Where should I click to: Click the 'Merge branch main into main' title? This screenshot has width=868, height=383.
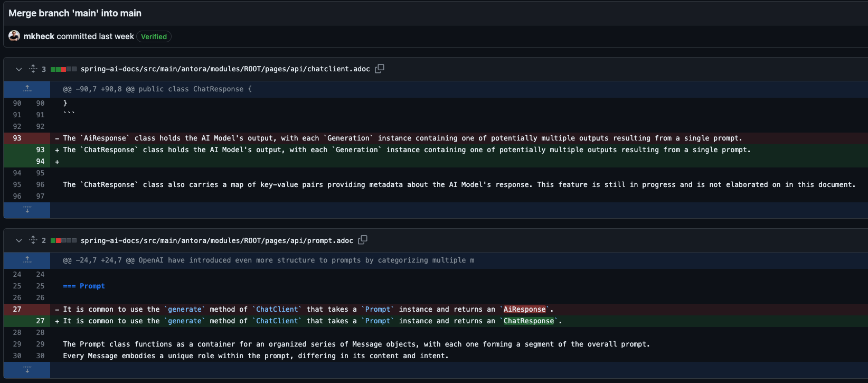(x=75, y=13)
